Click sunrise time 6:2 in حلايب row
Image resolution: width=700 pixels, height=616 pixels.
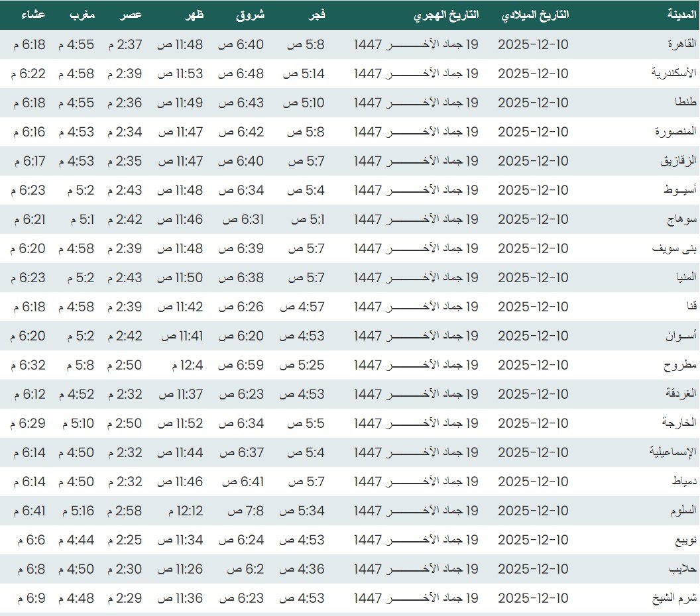(245, 569)
